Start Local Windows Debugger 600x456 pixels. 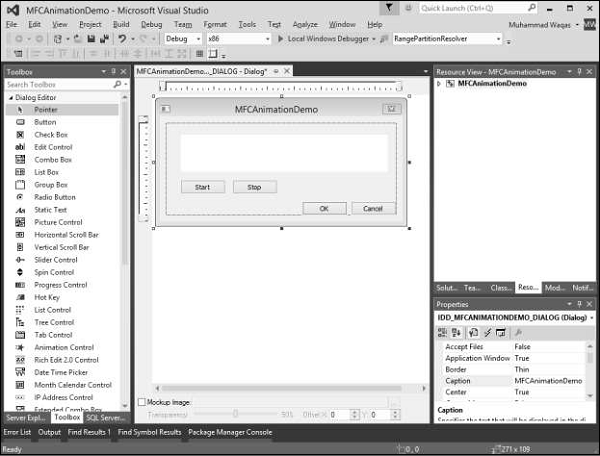coord(323,39)
